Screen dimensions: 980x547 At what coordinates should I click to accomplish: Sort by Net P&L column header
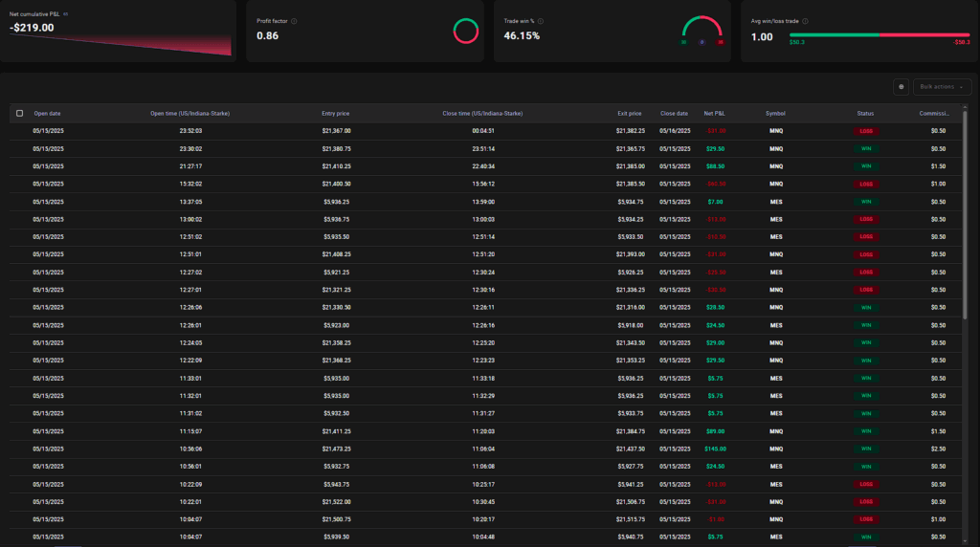click(x=714, y=114)
